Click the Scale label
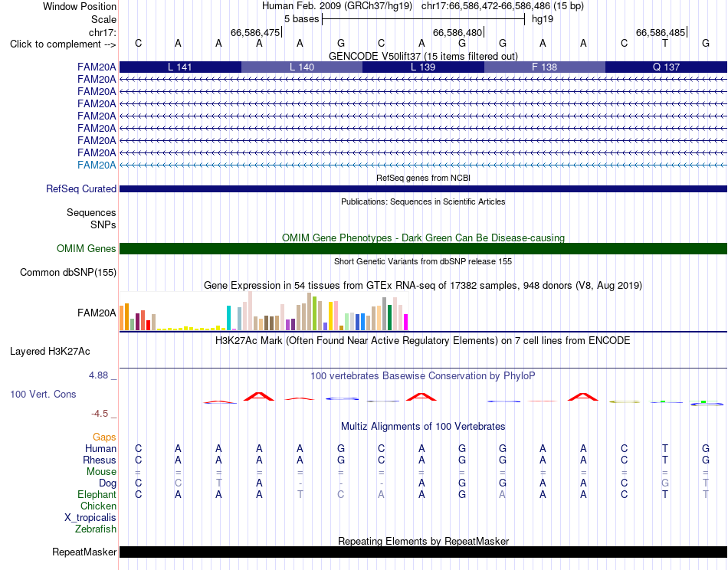 (103, 19)
